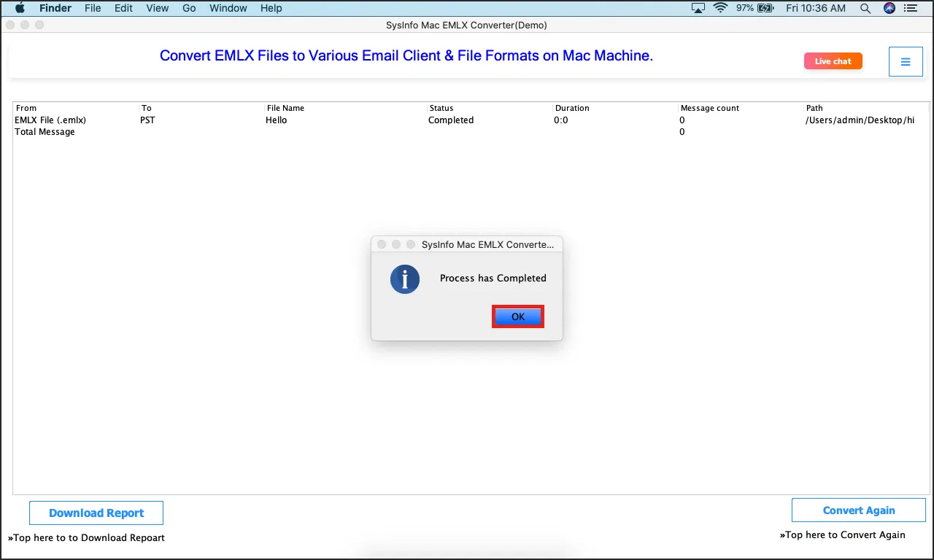Open Spotlight search
The image size is (934, 560).
(865, 8)
